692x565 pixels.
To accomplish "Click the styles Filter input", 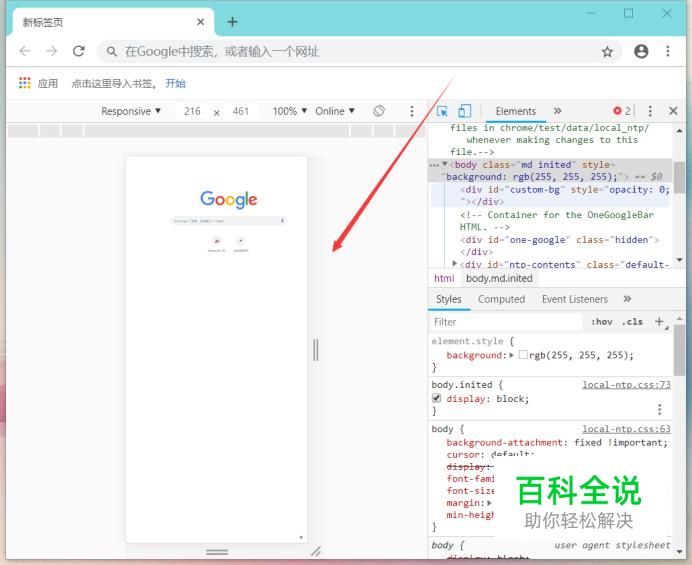I will pos(506,322).
